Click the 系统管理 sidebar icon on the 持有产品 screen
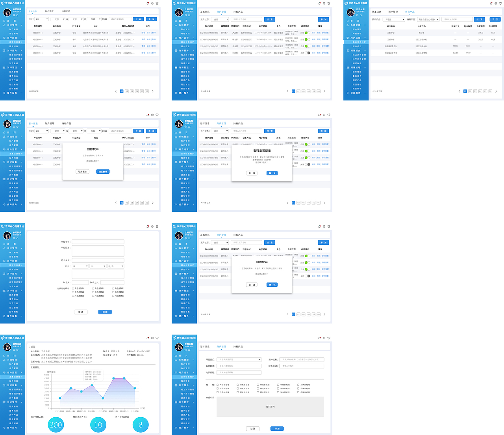This screenshot has width=504, height=435. tap(348, 25)
